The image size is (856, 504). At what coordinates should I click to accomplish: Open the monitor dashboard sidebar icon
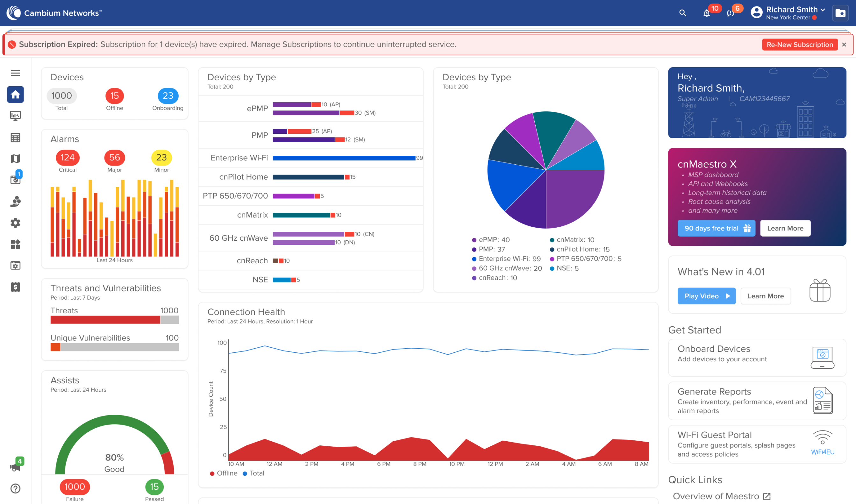(x=15, y=116)
